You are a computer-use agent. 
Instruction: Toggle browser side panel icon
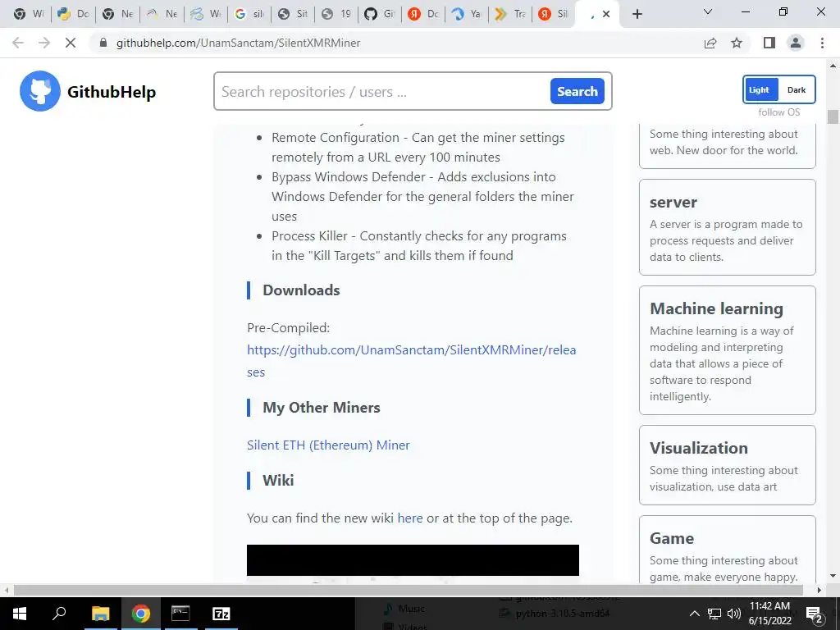tap(769, 43)
